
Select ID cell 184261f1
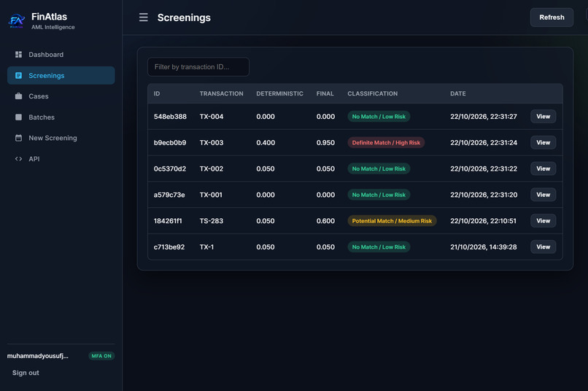(x=168, y=221)
